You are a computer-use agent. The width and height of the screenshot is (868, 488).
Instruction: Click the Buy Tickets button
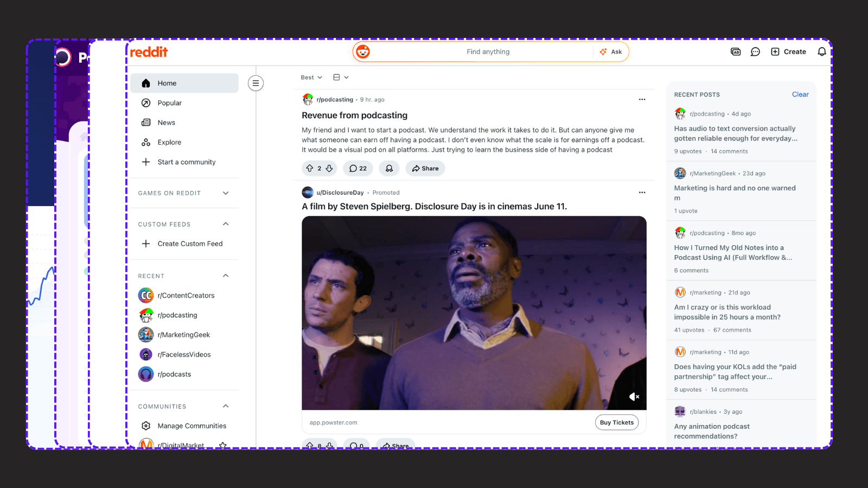point(617,423)
